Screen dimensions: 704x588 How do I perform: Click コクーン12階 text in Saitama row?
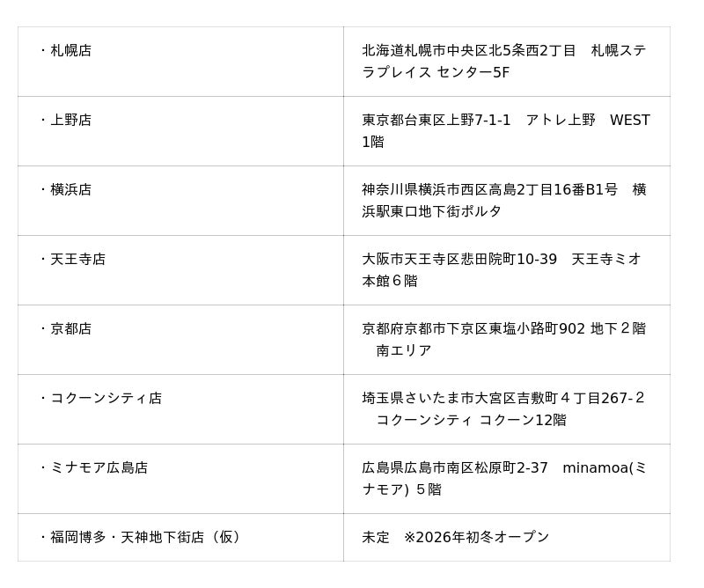tap(523, 420)
